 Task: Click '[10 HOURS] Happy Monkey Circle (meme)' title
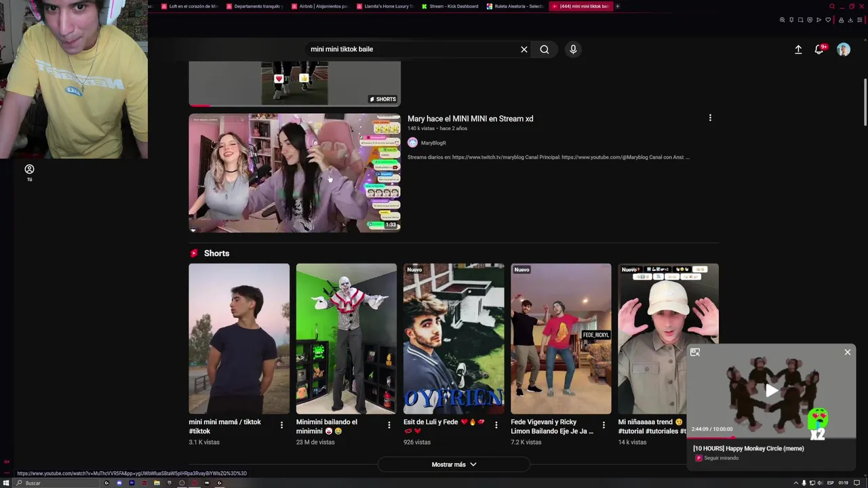pos(749,448)
